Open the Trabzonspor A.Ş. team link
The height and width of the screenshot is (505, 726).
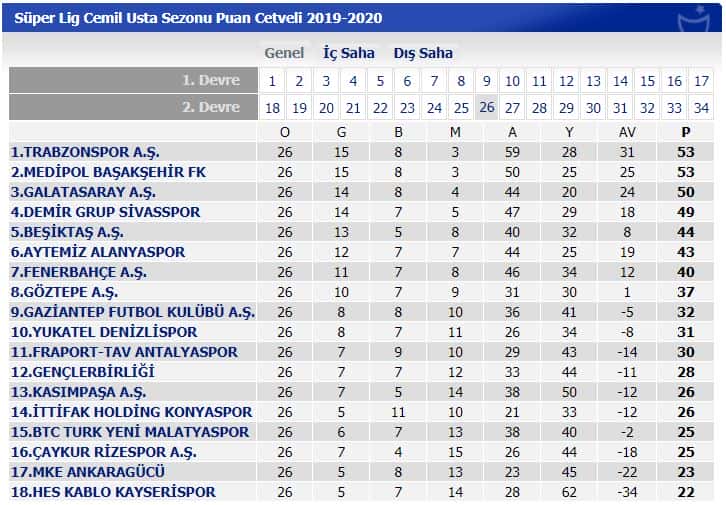pyautogui.click(x=85, y=152)
